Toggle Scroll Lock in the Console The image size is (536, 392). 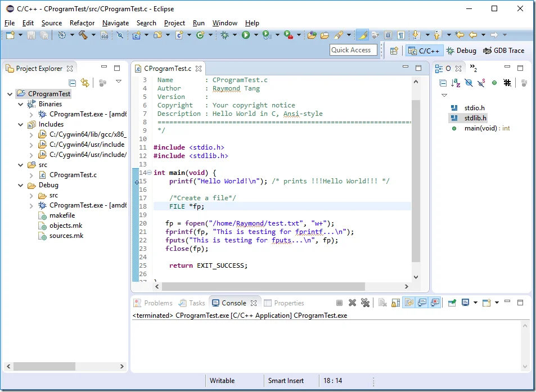(x=395, y=303)
